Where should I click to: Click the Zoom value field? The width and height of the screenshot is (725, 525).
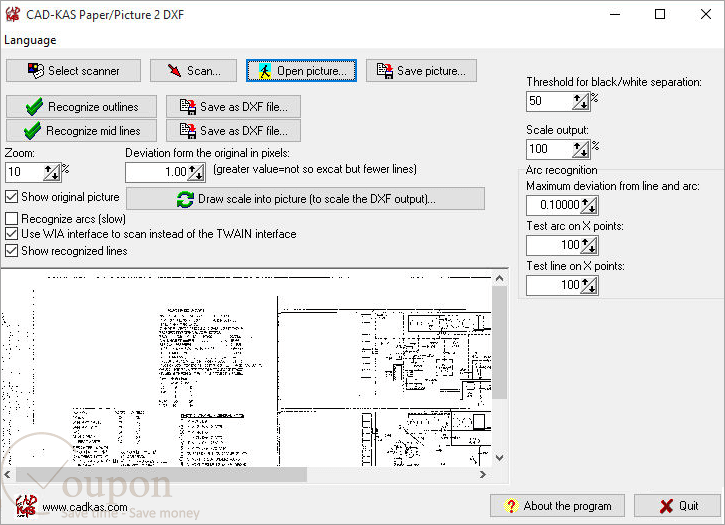click(x=24, y=172)
